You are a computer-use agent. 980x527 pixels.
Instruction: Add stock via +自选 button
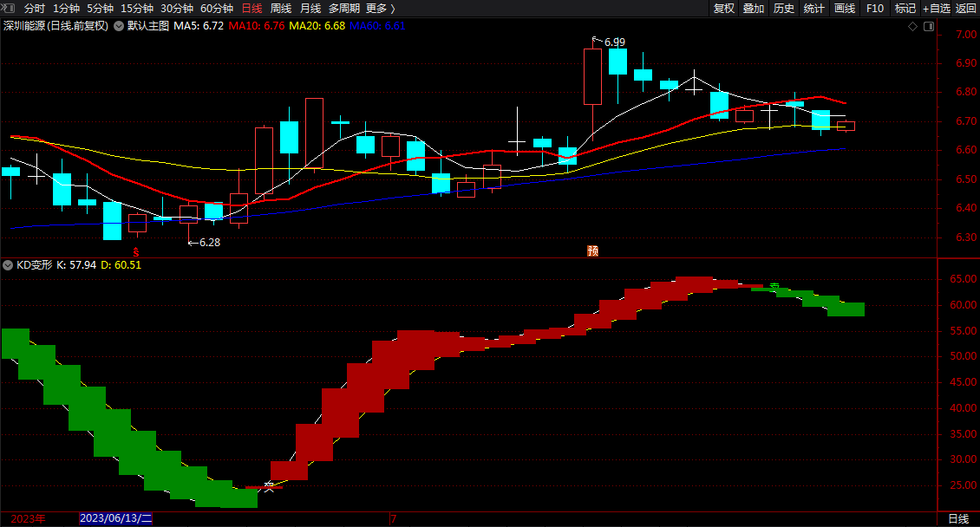937,8
